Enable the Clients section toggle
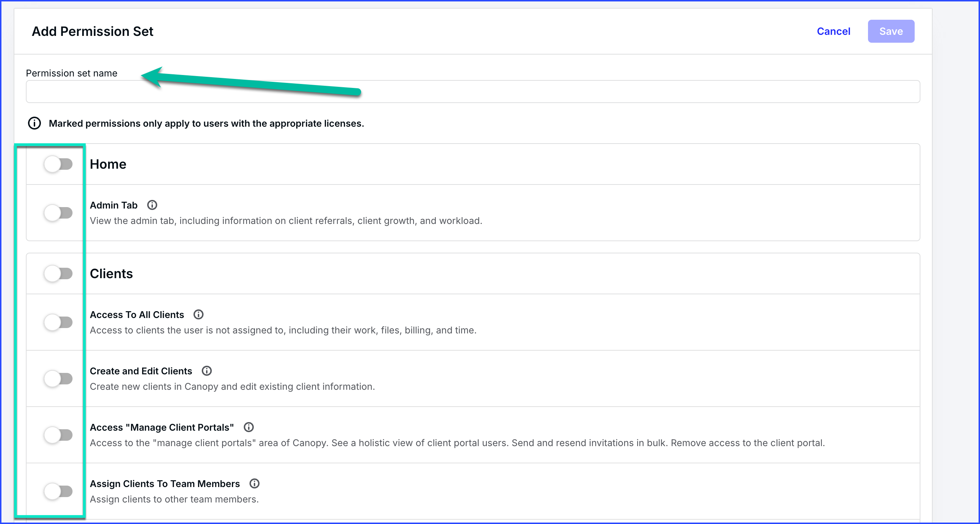The image size is (980, 524). point(58,274)
